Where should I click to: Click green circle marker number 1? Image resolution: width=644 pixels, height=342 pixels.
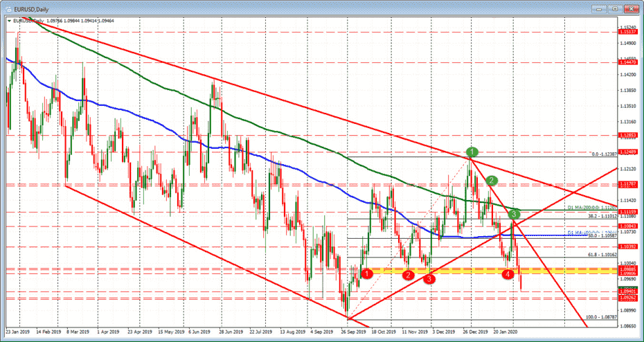pos(472,152)
